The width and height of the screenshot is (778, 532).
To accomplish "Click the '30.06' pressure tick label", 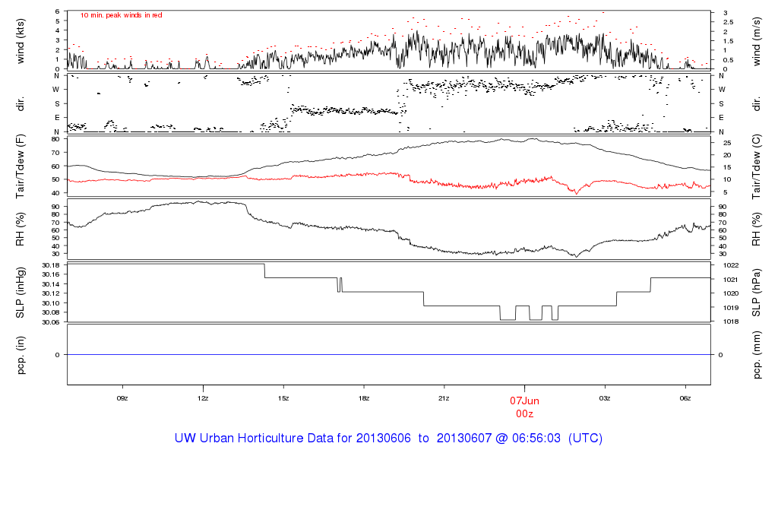I will (51, 322).
